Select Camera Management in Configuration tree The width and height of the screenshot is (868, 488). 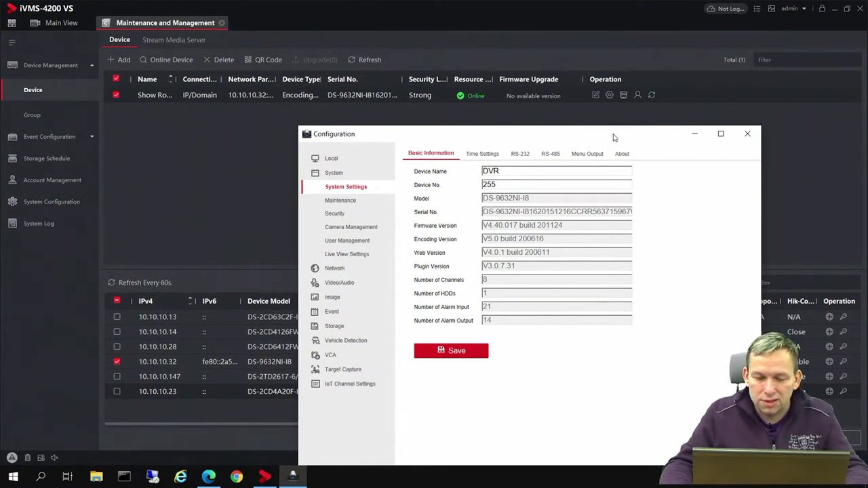[351, 227]
